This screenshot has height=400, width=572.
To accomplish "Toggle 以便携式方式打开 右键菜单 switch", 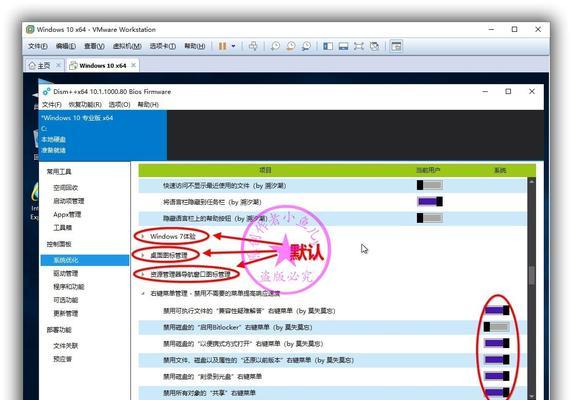I will pos(496,343).
